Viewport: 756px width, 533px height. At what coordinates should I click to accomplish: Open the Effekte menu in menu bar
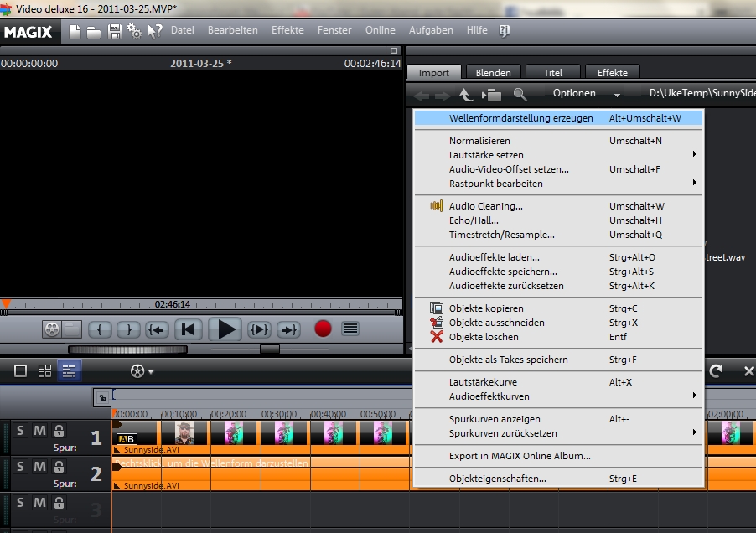click(287, 30)
